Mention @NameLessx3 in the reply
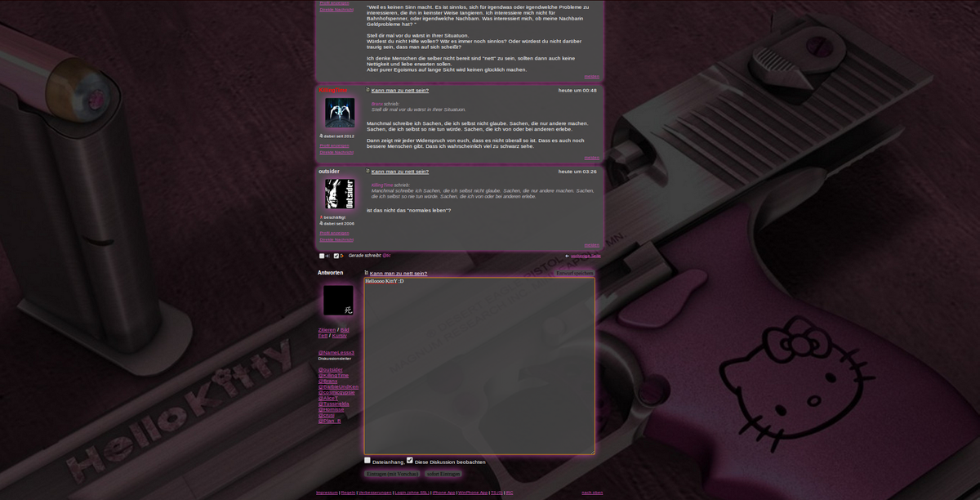The width and height of the screenshot is (980, 500). coord(336,353)
